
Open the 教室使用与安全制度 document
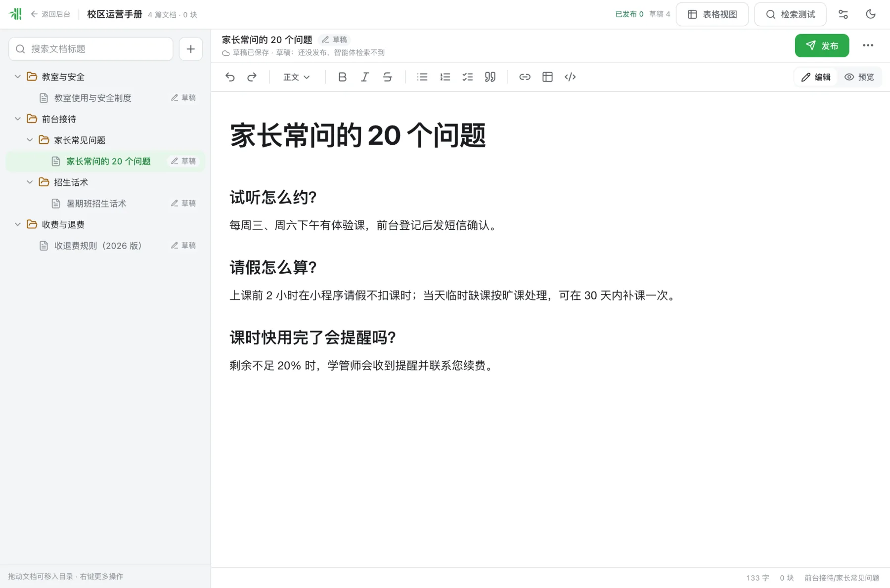[105, 98]
